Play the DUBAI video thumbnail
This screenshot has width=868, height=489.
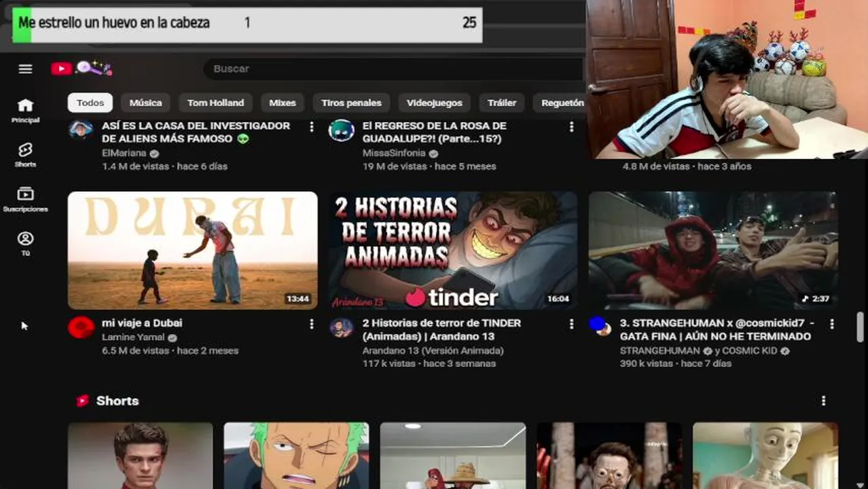192,251
